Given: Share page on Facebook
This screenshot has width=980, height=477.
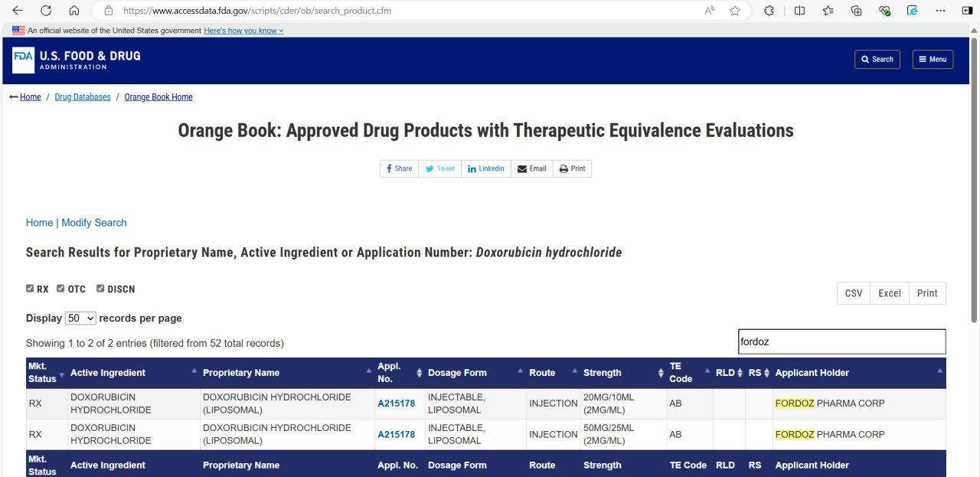Looking at the screenshot, I should [399, 168].
